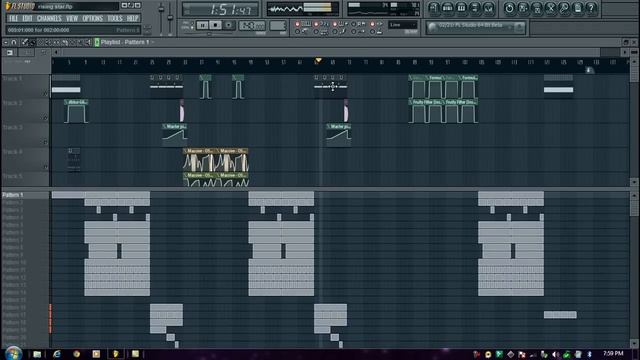This screenshot has width=640, height=360.
Task: Click the render/export icon beside save
Action: pyautogui.click(x=537, y=8)
